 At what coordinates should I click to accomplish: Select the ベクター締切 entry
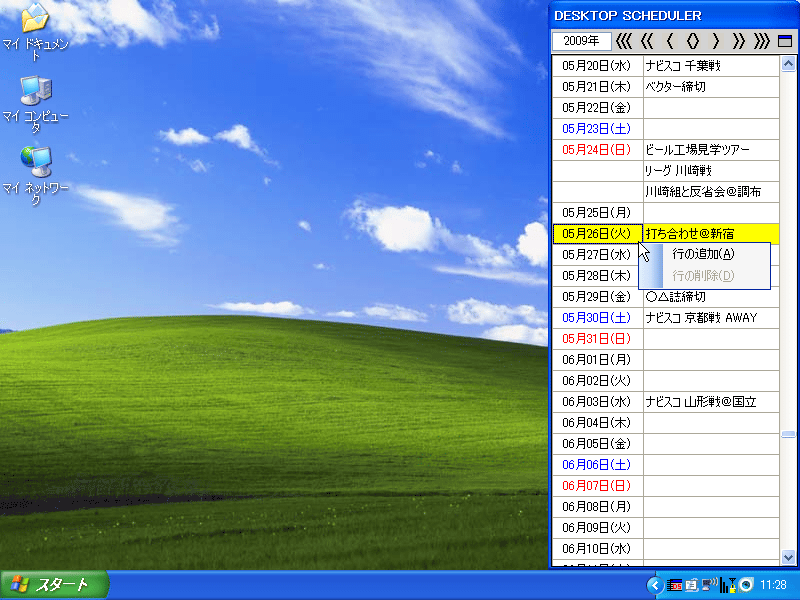(711, 87)
